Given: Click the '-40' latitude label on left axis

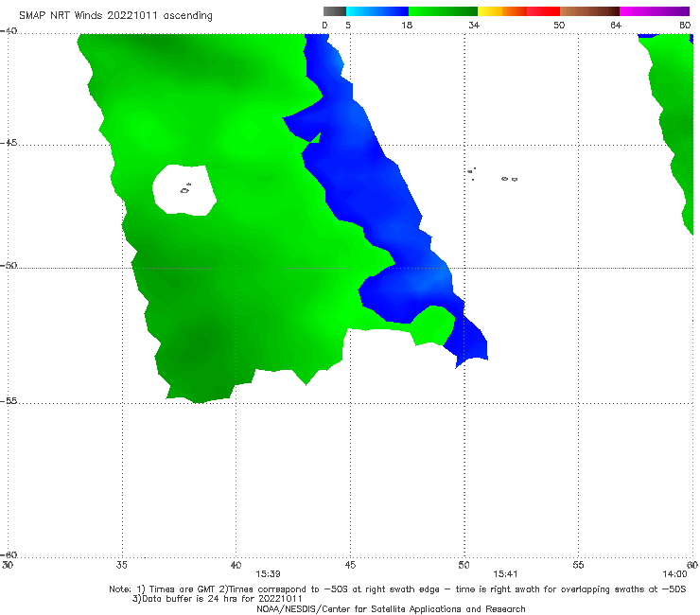Looking at the screenshot, I should point(9,31).
